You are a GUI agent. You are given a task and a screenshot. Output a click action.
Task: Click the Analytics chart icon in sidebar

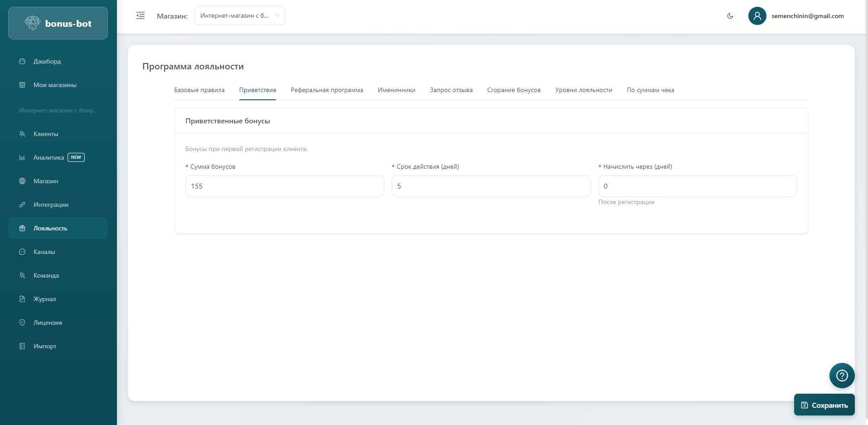coord(22,157)
